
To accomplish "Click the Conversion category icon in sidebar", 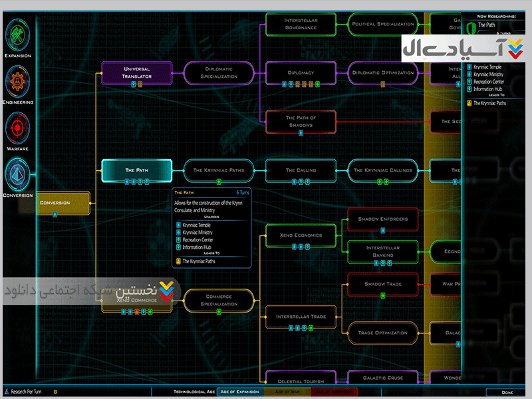I will 18,174.
